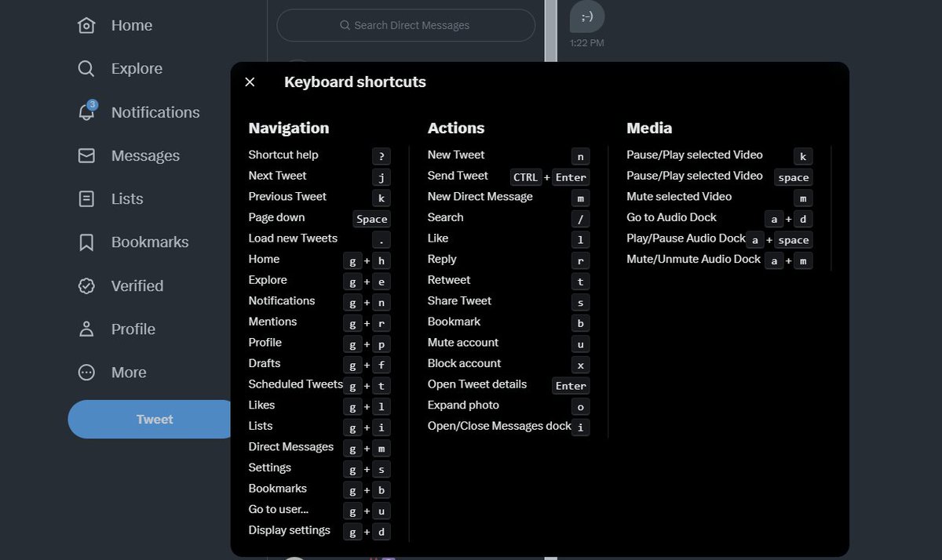Click the Keyboard shortcuts dialog title
The height and width of the screenshot is (560, 942).
355,82
